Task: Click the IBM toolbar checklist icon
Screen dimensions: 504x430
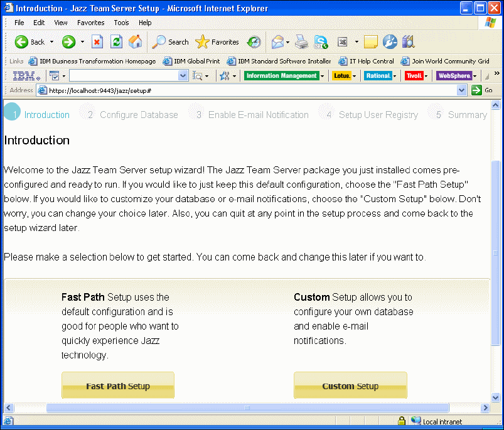Action: [x=55, y=76]
